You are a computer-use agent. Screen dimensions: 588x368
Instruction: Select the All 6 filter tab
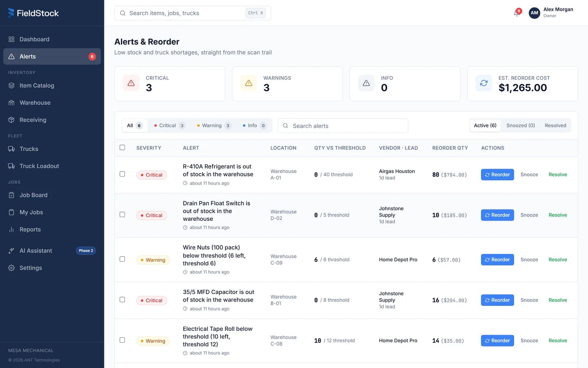tap(135, 125)
